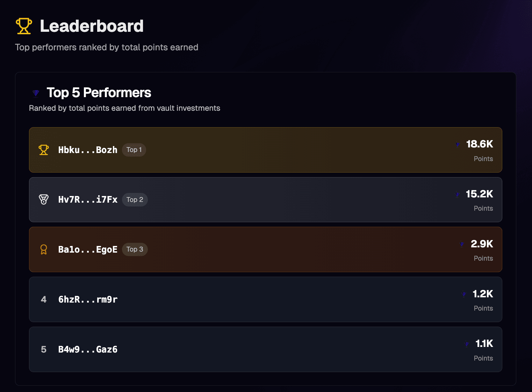Screen dimensions: 532x392
Task: Click the Top 2 badge
Action: (x=135, y=199)
